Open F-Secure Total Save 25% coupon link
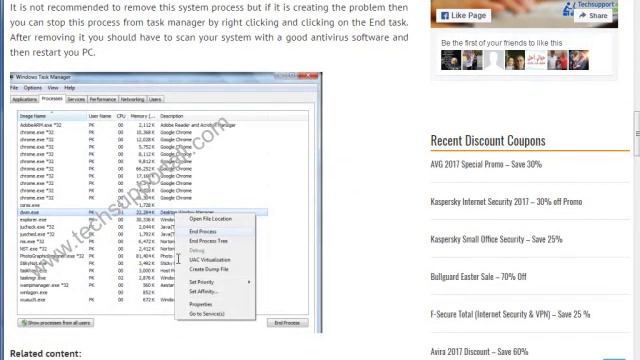This screenshot has width=640, height=360. pos(510,314)
